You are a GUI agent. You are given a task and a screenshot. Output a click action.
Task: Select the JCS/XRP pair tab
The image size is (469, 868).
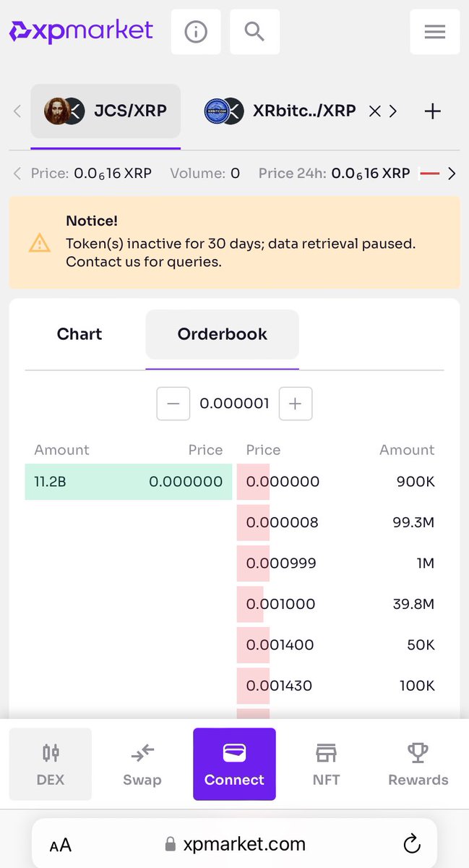106,111
